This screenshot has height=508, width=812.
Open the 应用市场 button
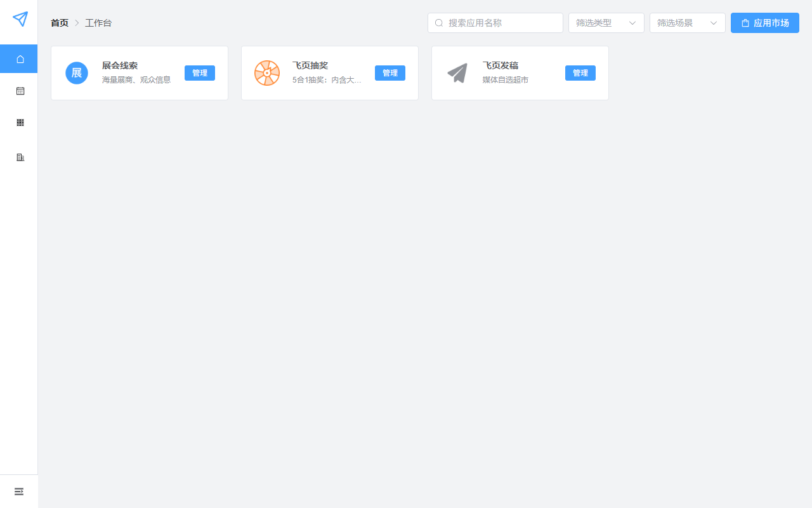click(x=764, y=23)
